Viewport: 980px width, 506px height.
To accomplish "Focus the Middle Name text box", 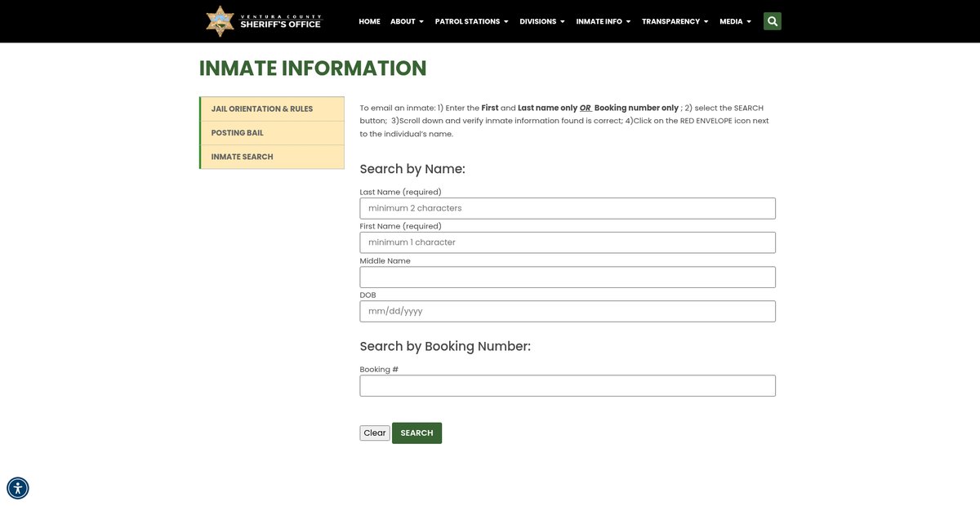I will tap(568, 277).
